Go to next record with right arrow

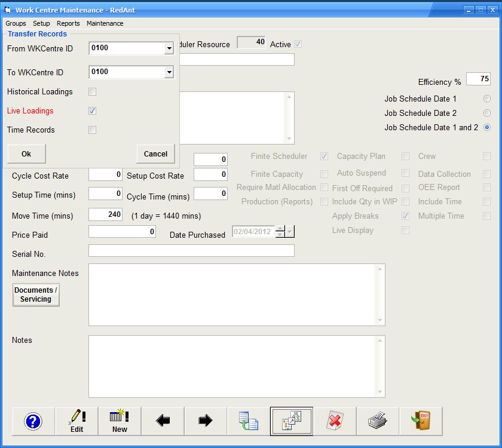206,421
